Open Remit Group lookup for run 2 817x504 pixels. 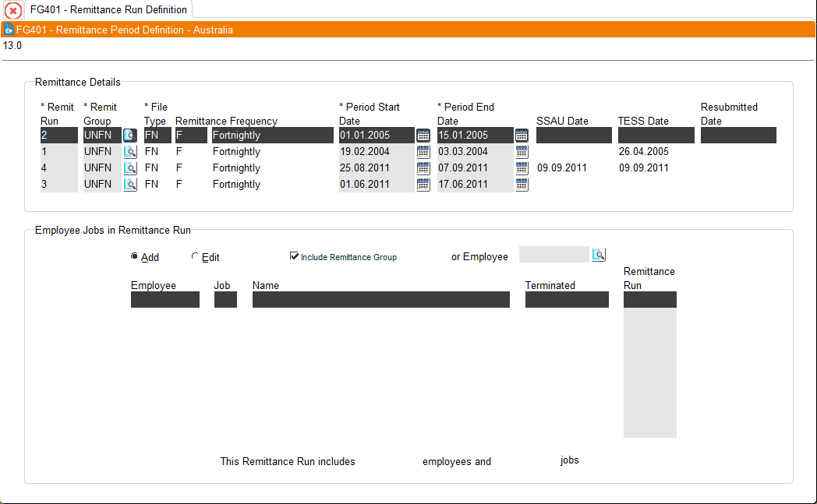[129, 136]
